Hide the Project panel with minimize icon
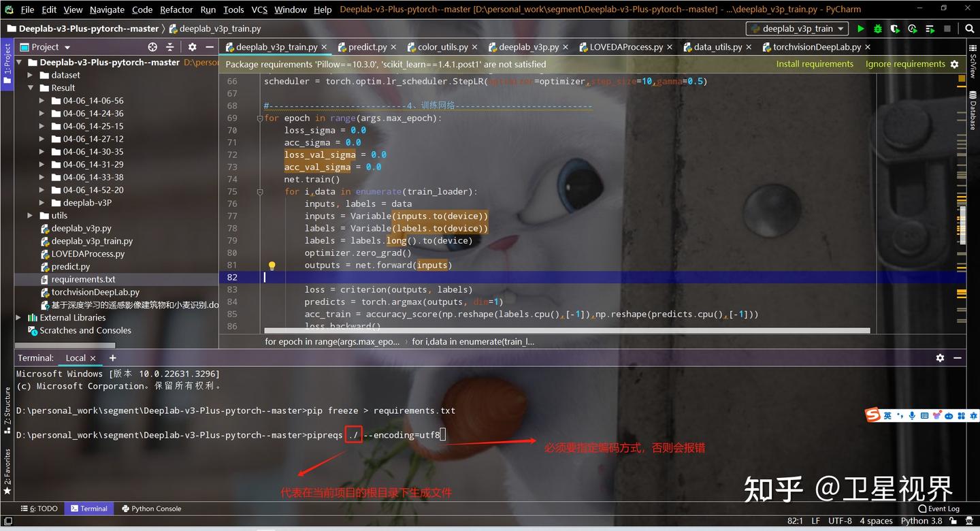 pos(209,47)
